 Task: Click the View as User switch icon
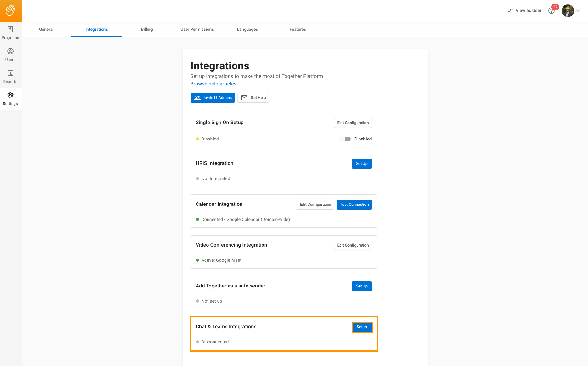[510, 11]
